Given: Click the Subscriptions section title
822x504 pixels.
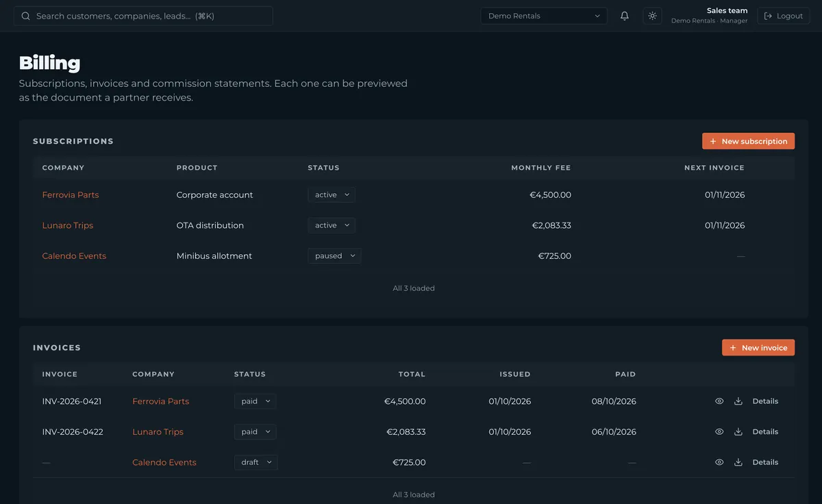Looking at the screenshot, I should point(73,141).
